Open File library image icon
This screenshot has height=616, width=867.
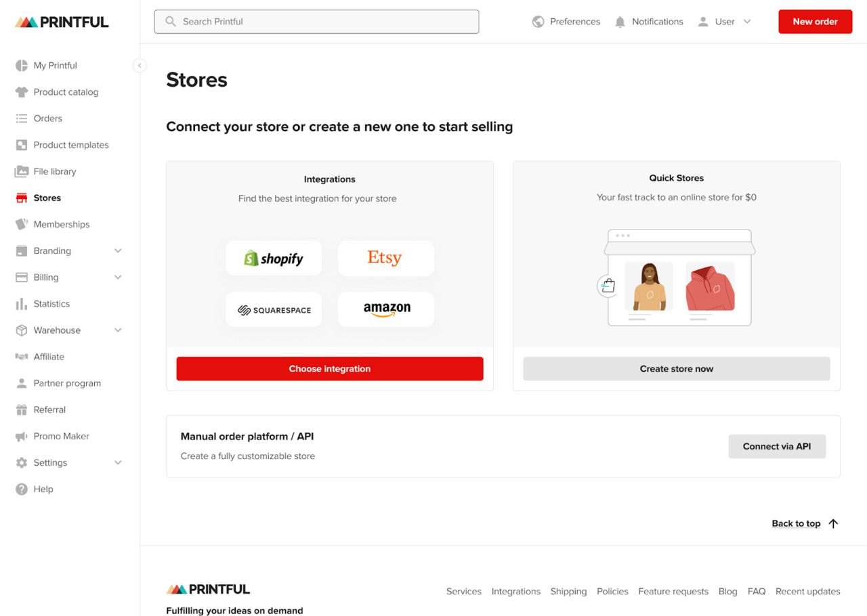click(22, 171)
